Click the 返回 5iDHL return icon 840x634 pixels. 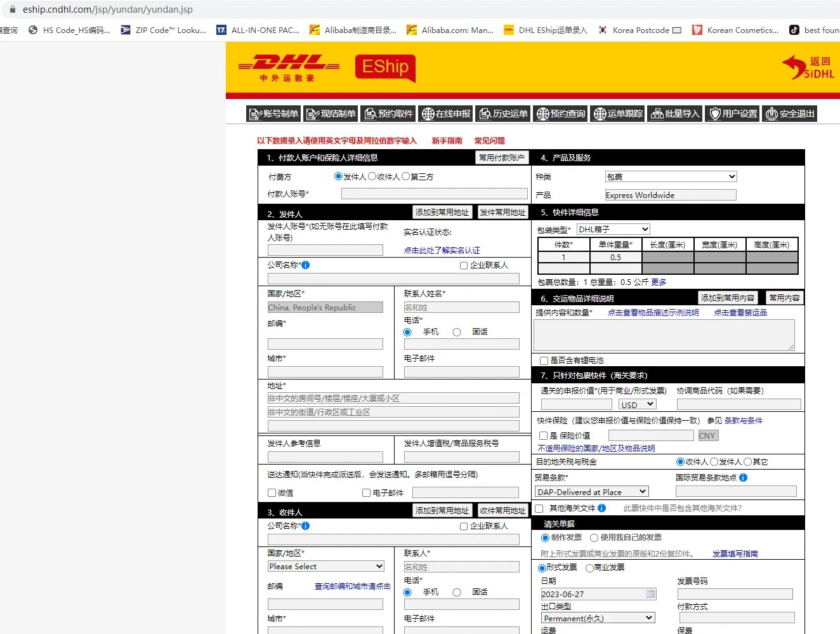click(x=808, y=67)
